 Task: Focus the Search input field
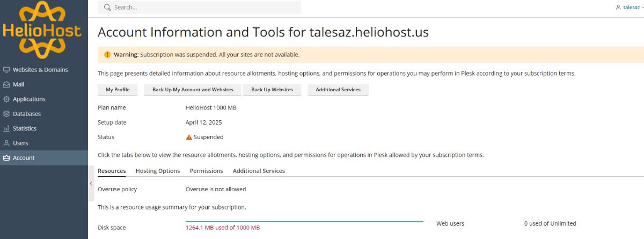[204, 8]
